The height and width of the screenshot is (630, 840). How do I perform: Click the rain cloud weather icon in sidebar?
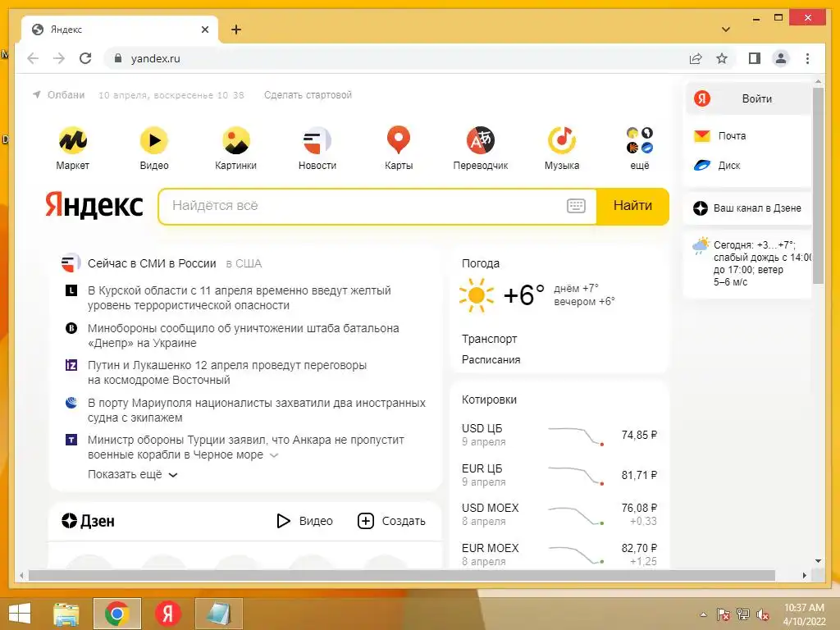[701, 246]
